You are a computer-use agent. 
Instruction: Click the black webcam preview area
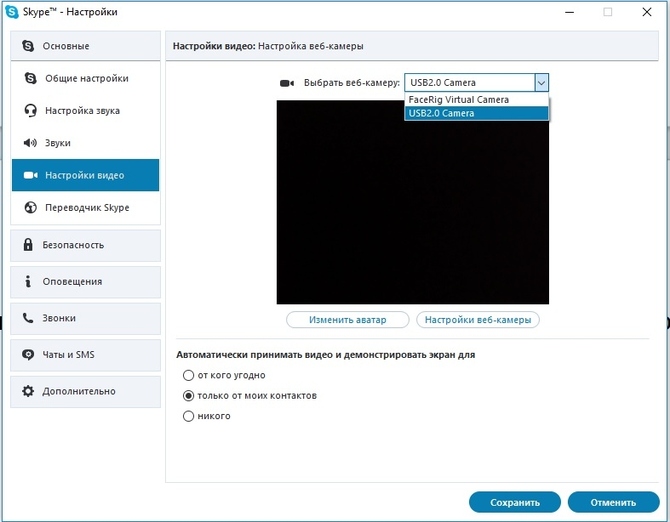[x=413, y=202]
